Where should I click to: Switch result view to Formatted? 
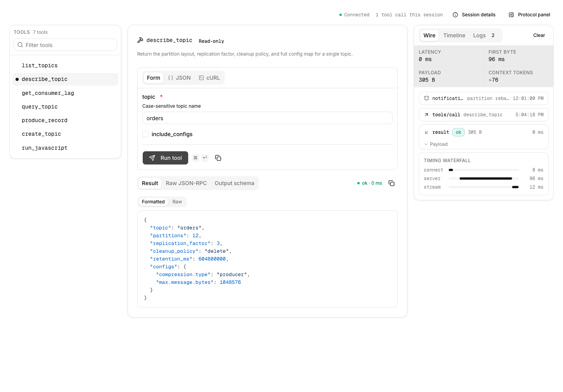tap(153, 202)
